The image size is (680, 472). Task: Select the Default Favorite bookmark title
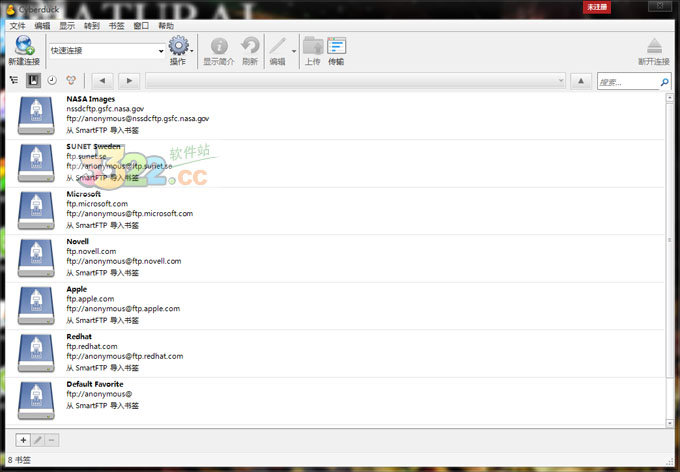click(x=95, y=384)
